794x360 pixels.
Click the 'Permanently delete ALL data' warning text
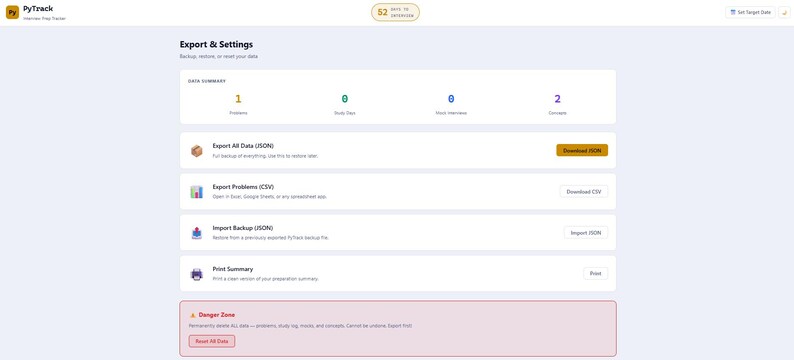pos(301,326)
